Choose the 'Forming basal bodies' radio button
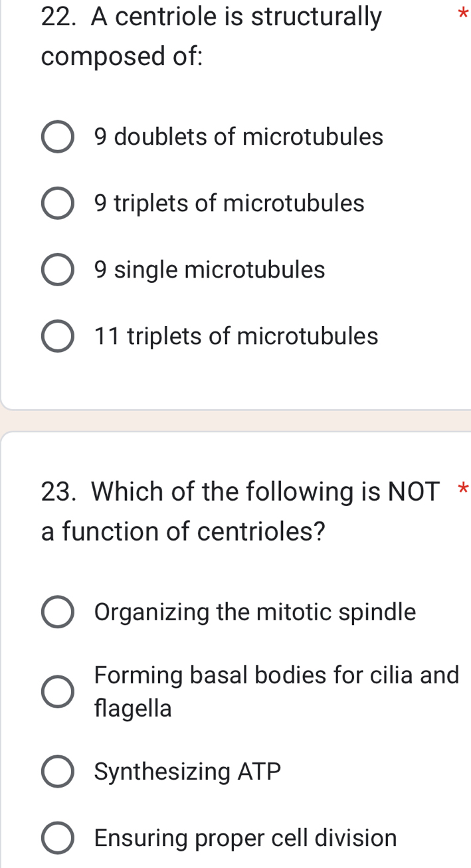This screenshot has width=471, height=868. point(58,692)
